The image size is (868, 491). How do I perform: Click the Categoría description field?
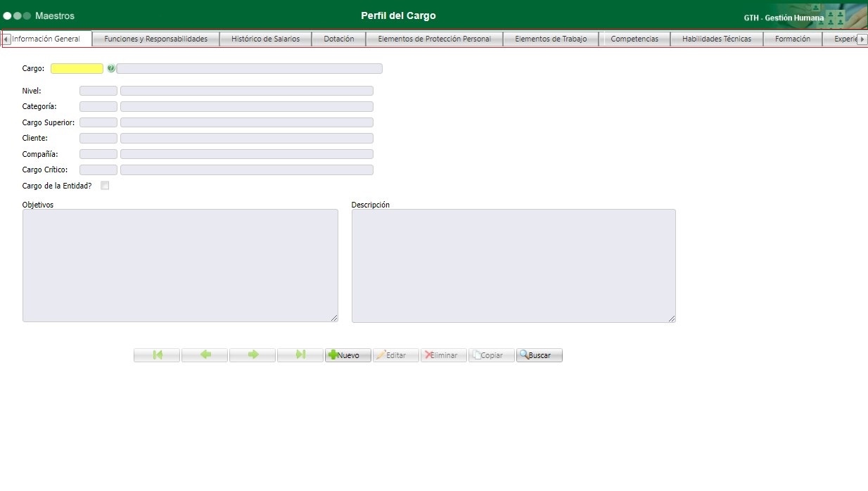pyautogui.click(x=247, y=107)
